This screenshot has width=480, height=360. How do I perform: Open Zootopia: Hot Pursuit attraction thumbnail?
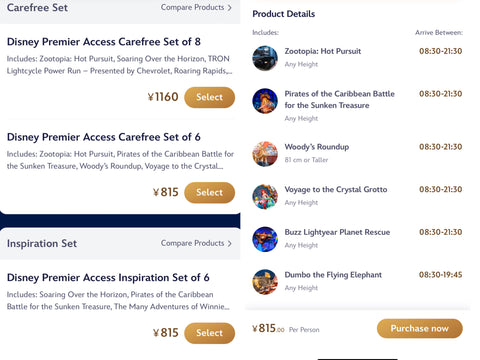point(265,58)
